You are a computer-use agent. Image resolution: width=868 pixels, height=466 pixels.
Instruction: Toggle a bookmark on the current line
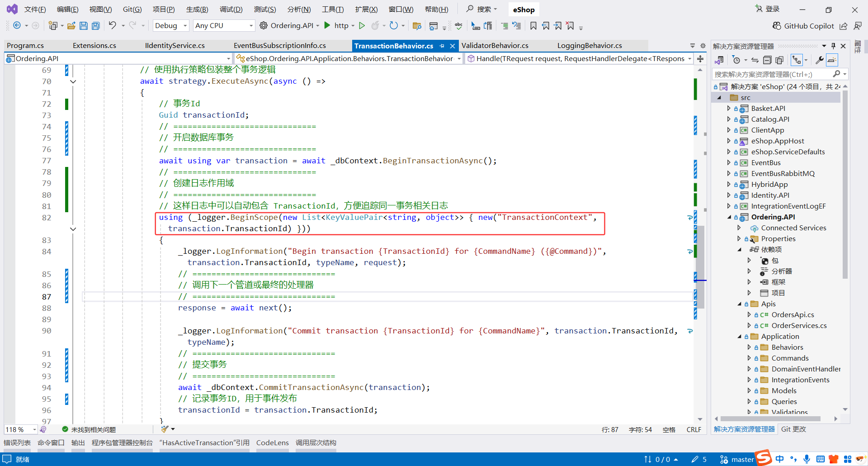pos(533,26)
